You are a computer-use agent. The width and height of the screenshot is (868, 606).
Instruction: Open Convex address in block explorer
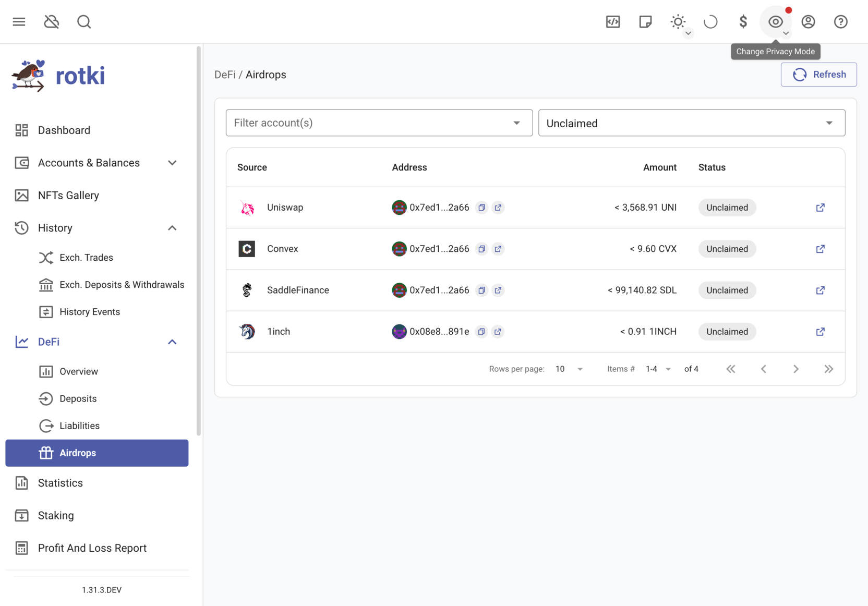click(x=498, y=249)
